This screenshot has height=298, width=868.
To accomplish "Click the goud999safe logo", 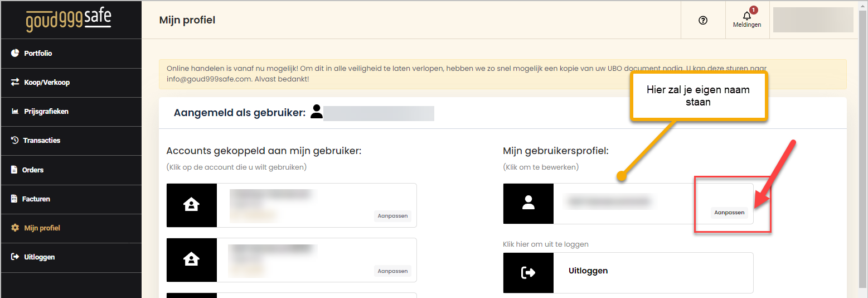I will click(x=68, y=20).
